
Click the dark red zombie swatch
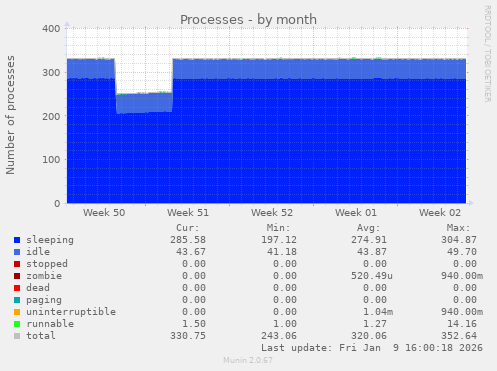pyautogui.click(x=17, y=276)
